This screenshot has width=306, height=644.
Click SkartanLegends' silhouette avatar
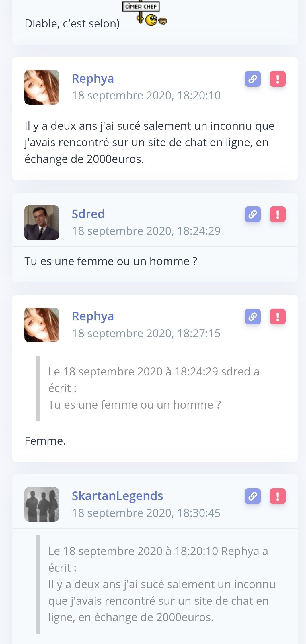tap(42, 504)
